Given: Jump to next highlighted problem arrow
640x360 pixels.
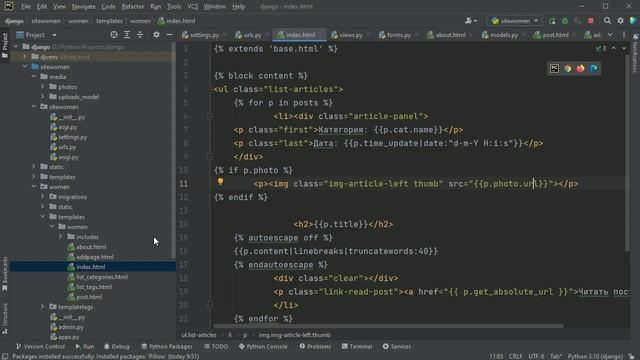Looking at the screenshot, I should pyautogui.click(x=624, y=48).
